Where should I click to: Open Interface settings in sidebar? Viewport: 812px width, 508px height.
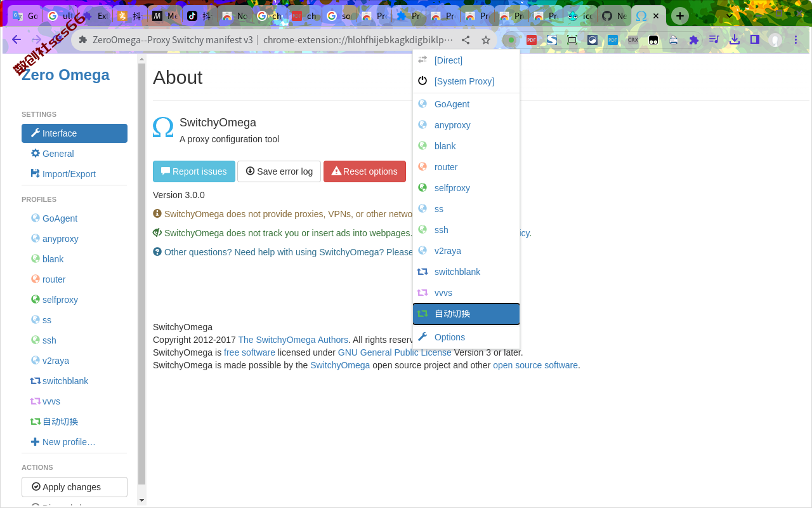pos(74,133)
